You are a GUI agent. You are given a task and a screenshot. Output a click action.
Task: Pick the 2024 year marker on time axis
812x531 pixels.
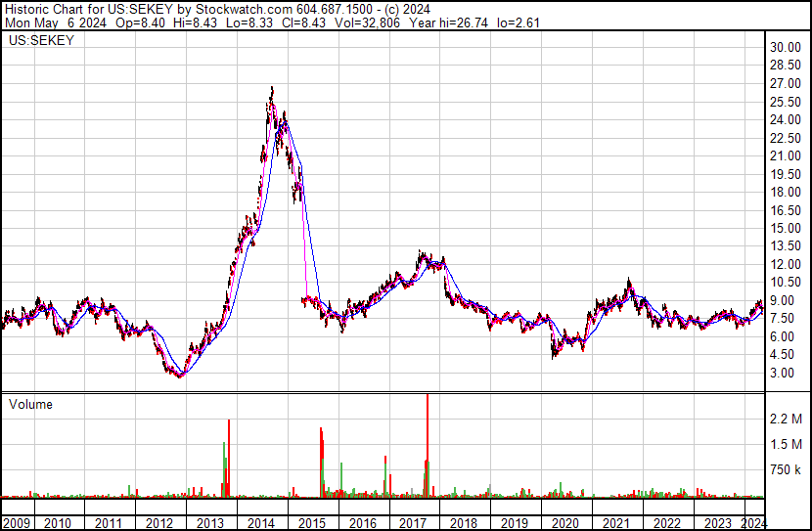[x=755, y=523]
